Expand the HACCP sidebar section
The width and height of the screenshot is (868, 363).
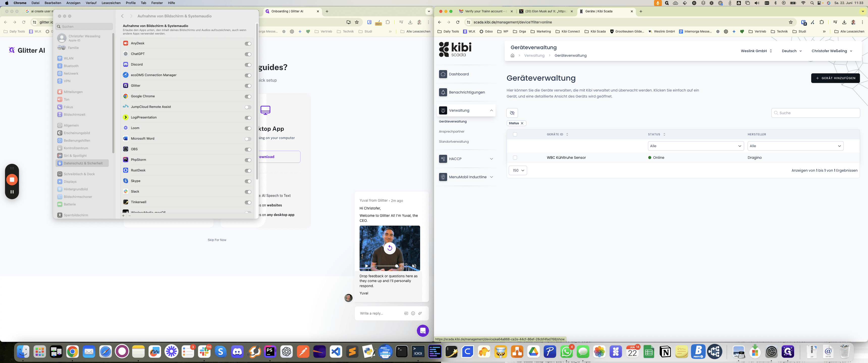pos(491,159)
